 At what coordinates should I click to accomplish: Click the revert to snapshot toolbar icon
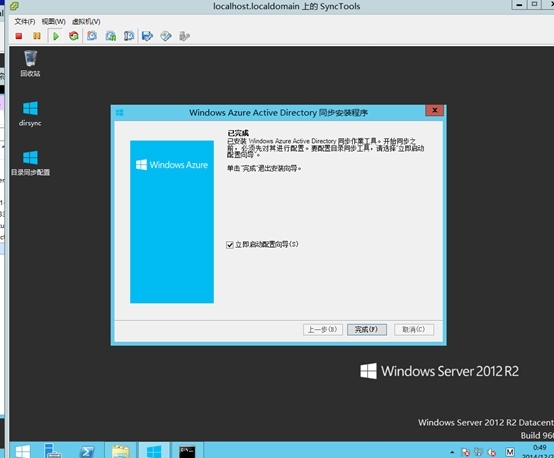click(111, 36)
